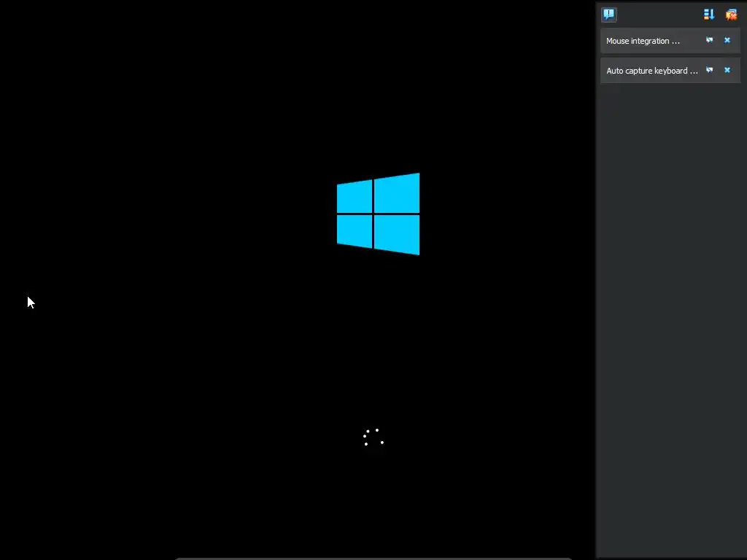Expand the 'Auto capture keyboard ...' message text
Viewport: 747px width, 560px height.
coord(651,71)
